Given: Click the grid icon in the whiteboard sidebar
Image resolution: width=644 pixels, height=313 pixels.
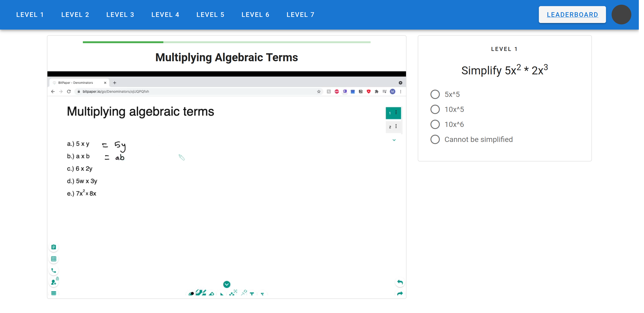Looking at the screenshot, I should tap(54, 259).
